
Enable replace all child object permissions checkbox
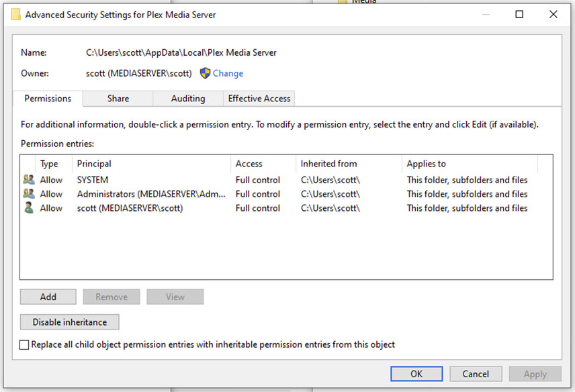click(x=25, y=345)
